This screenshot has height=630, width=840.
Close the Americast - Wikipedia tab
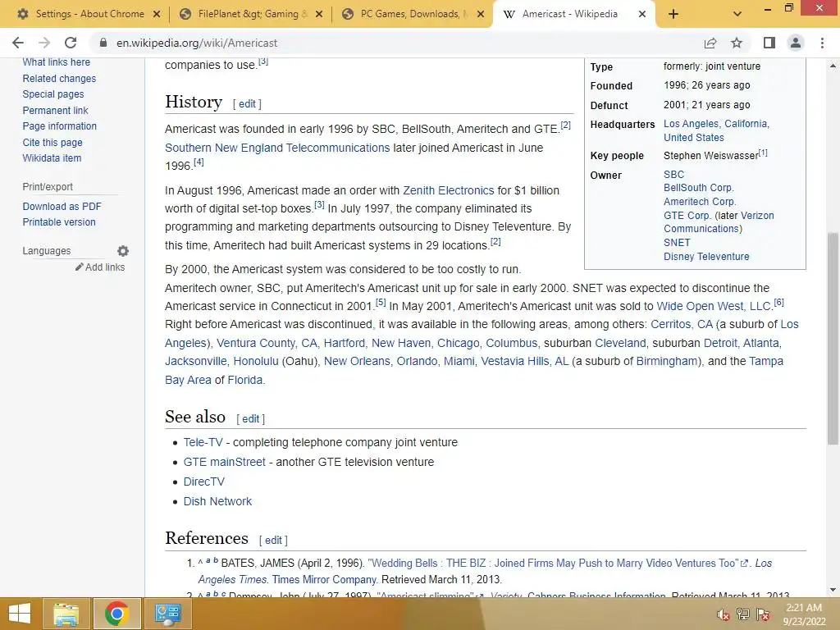[642, 15]
